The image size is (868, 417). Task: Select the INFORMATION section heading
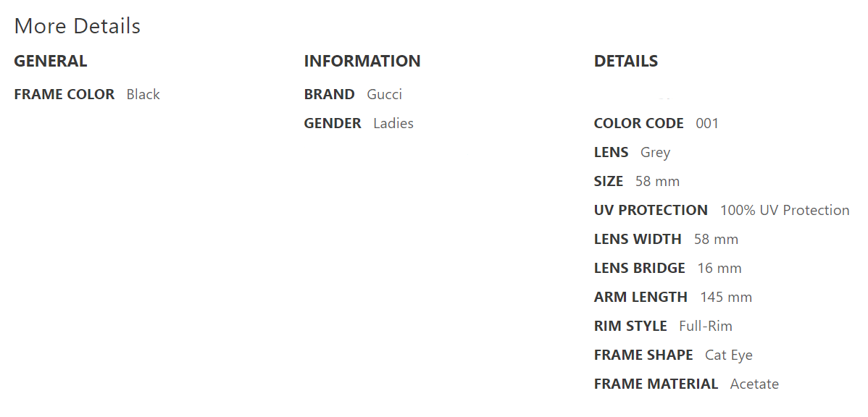pos(362,62)
